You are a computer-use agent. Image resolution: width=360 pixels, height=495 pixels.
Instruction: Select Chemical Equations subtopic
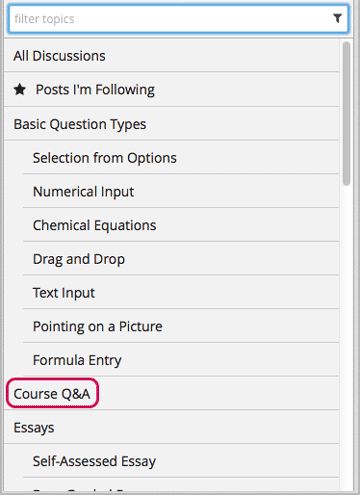pyautogui.click(x=181, y=225)
